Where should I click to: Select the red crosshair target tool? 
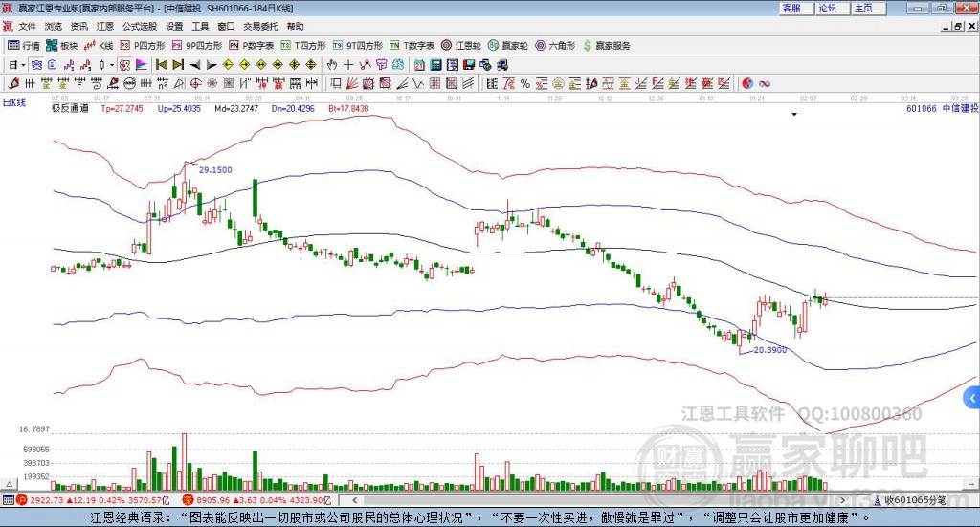(x=195, y=83)
